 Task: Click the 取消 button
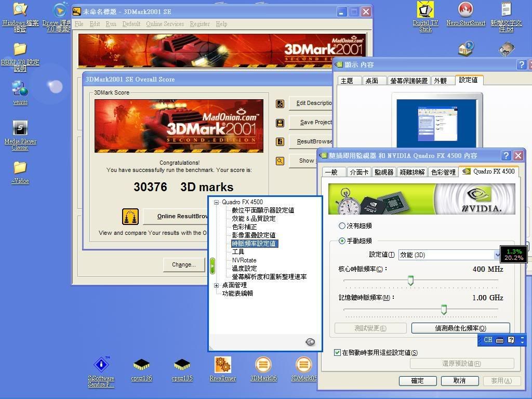pos(460,381)
